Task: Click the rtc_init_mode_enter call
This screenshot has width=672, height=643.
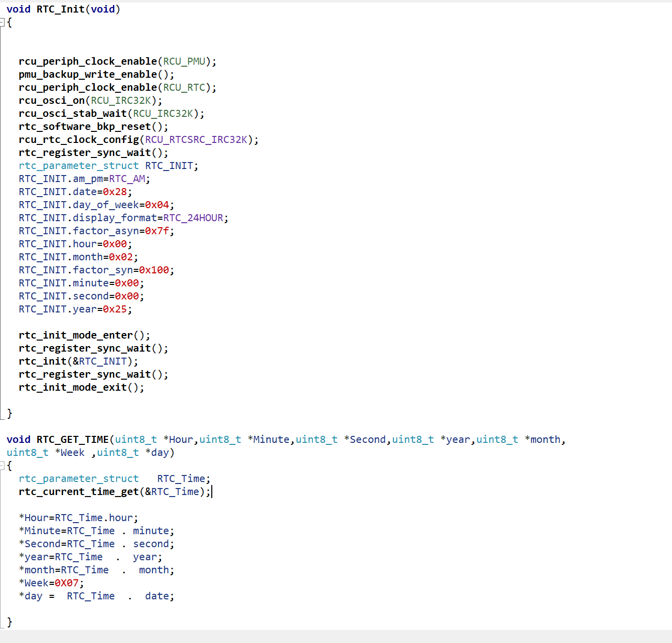Action: [x=76, y=336]
